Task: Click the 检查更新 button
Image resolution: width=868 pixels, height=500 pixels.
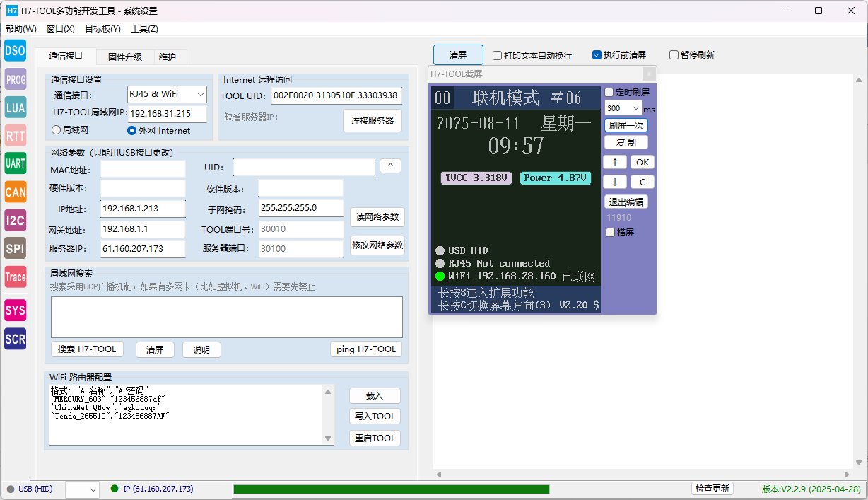Action: 712,489
